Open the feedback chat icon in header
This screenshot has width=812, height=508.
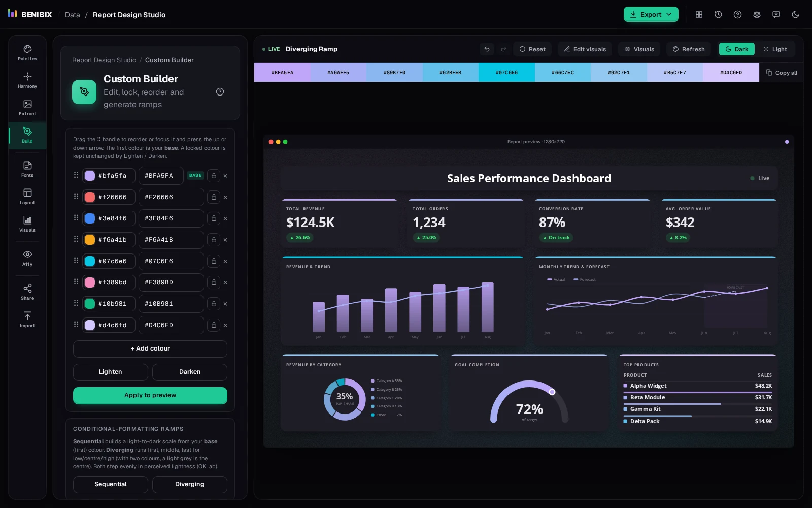[x=776, y=15]
